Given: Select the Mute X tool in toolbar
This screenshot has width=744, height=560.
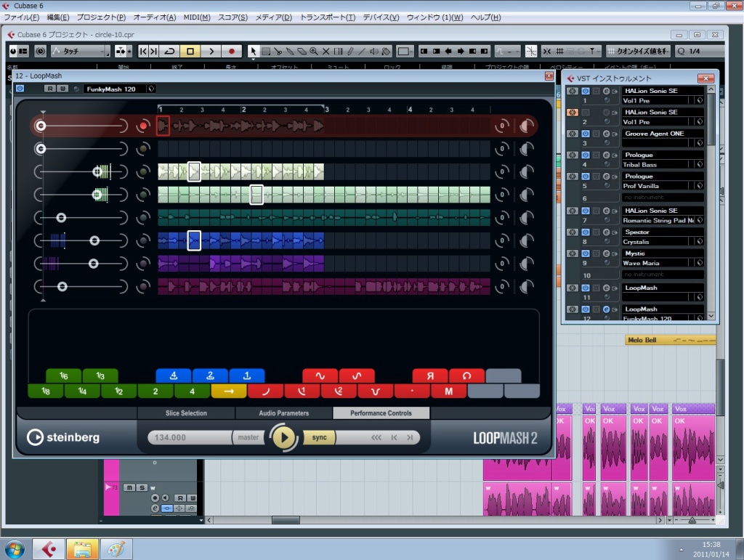Looking at the screenshot, I should click(325, 52).
